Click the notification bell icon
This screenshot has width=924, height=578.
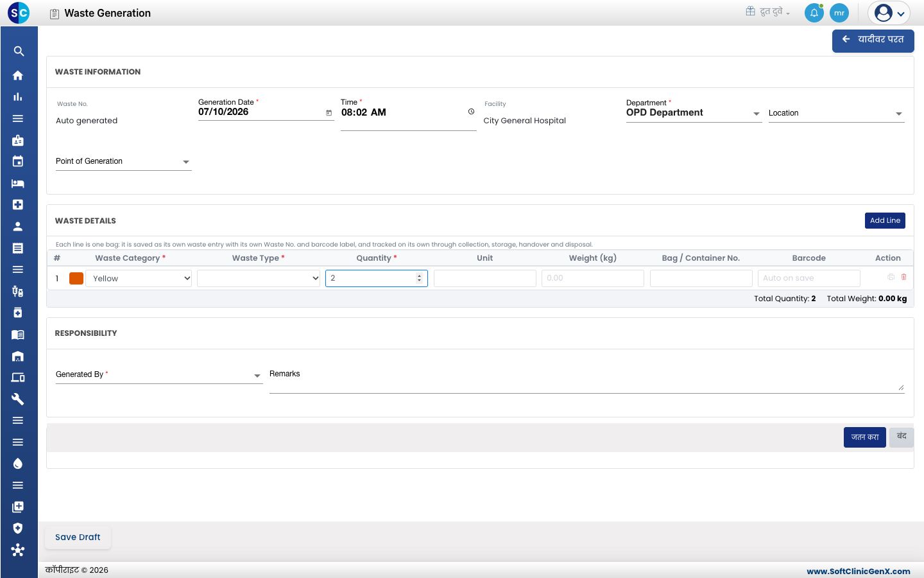814,13
